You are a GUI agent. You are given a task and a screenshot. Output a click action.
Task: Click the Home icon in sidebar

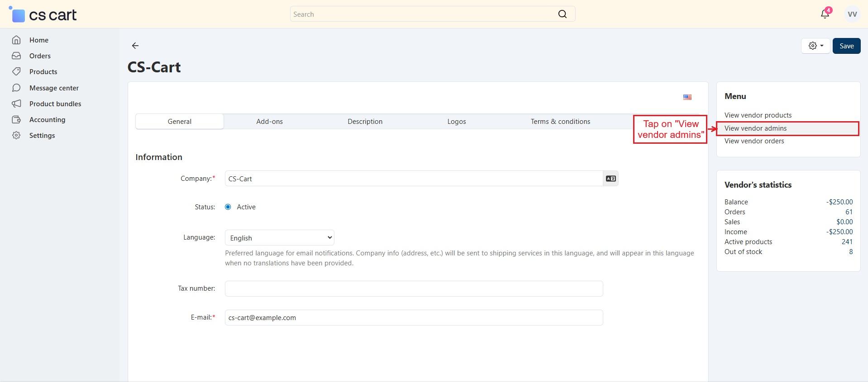pyautogui.click(x=16, y=40)
